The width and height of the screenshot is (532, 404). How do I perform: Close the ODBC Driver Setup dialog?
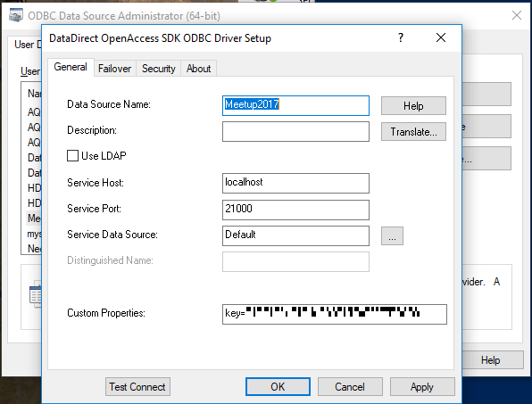coord(441,37)
